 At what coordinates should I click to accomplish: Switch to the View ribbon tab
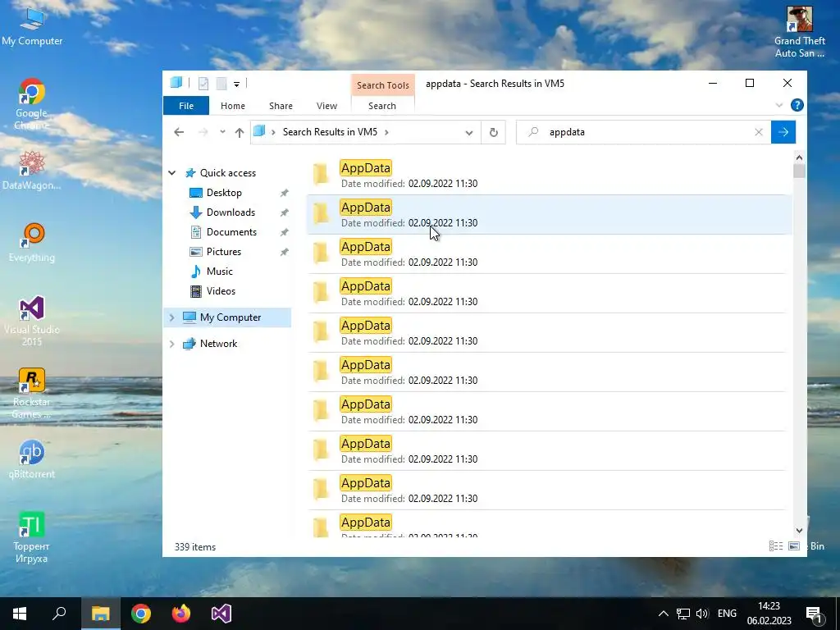(326, 106)
